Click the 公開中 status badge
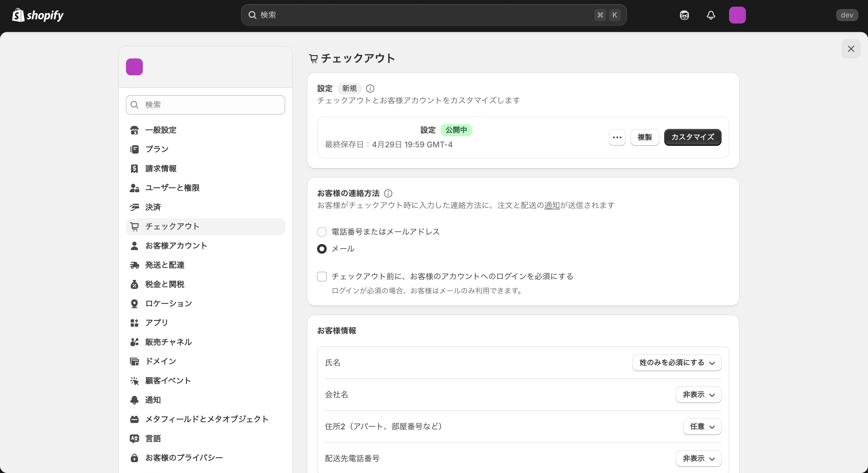 pyautogui.click(x=456, y=130)
